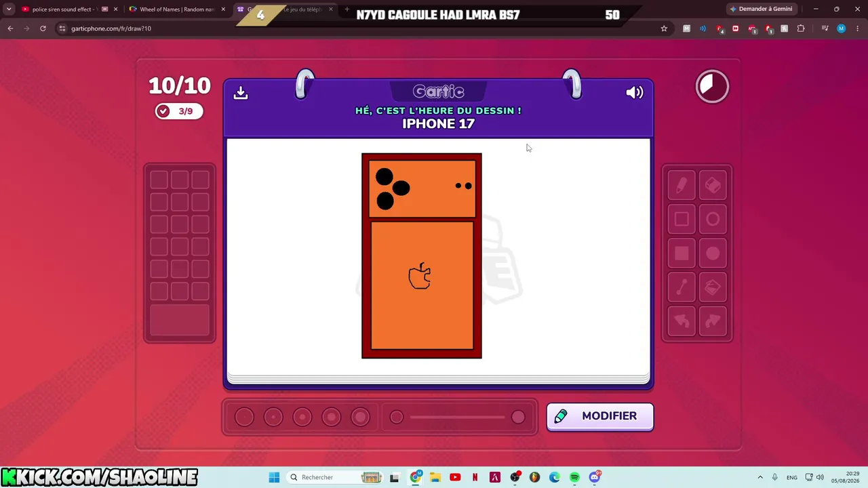Undo the last drawing stroke
This screenshot has height=488, width=868.
coord(682,321)
